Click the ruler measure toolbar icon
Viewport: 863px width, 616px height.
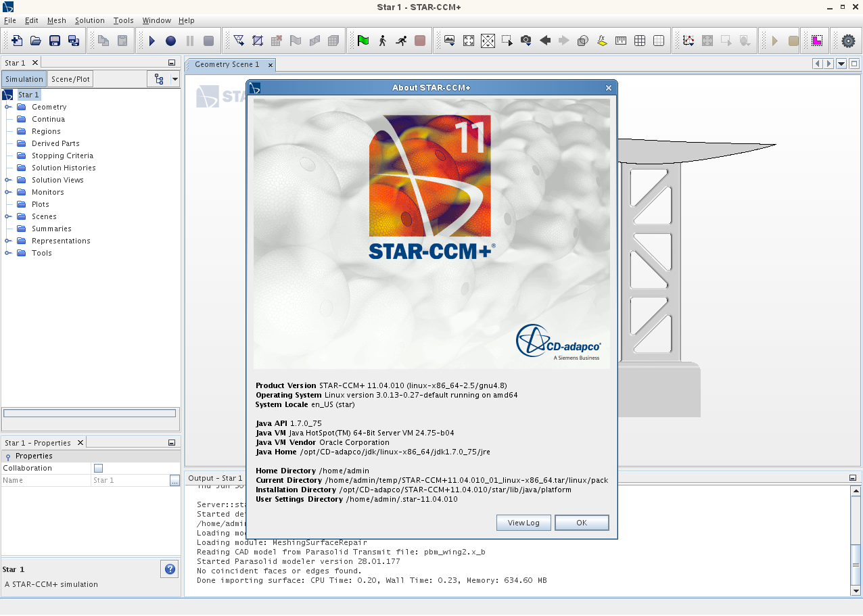coord(621,41)
